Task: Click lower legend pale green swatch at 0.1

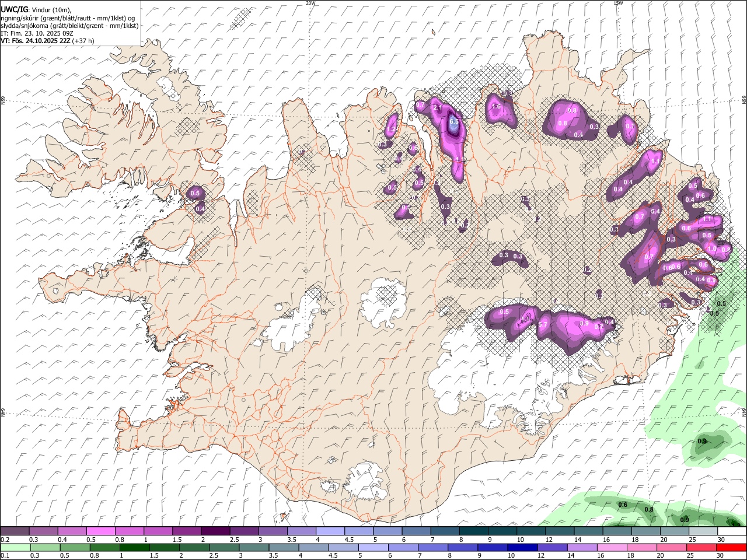Action: (x=15, y=547)
